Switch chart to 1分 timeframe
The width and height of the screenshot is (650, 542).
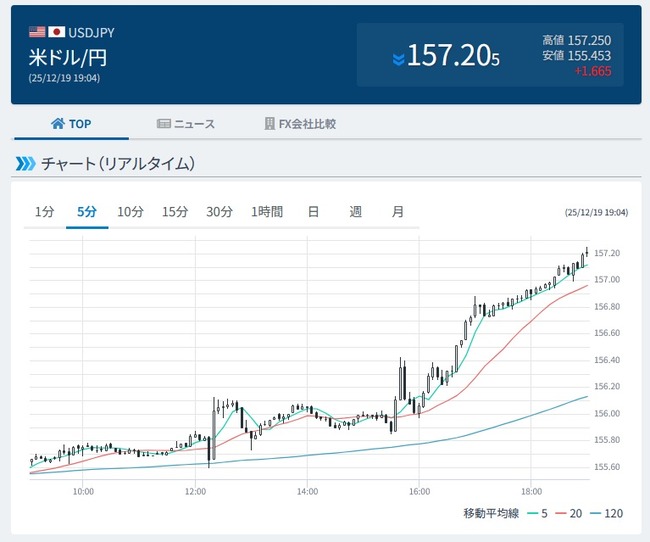point(44,212)
